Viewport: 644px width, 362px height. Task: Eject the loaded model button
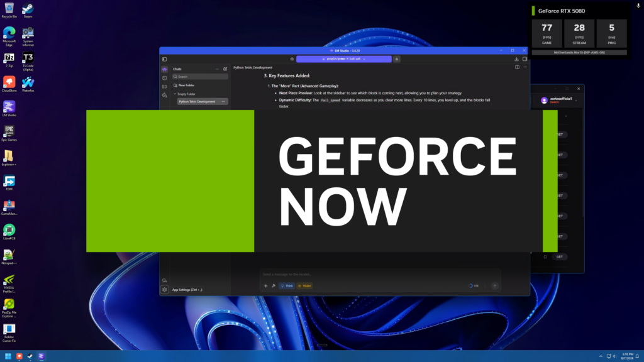(x=397, y=59)
